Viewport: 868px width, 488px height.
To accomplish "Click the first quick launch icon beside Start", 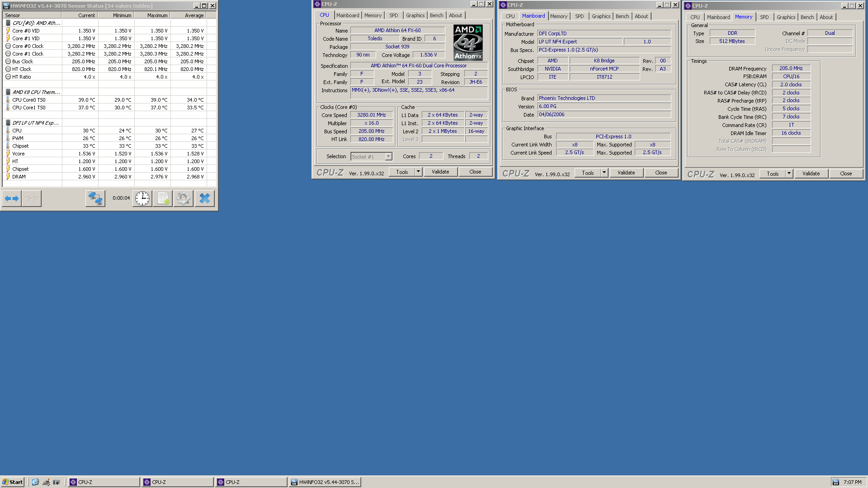I will click(x=35, y=482).
